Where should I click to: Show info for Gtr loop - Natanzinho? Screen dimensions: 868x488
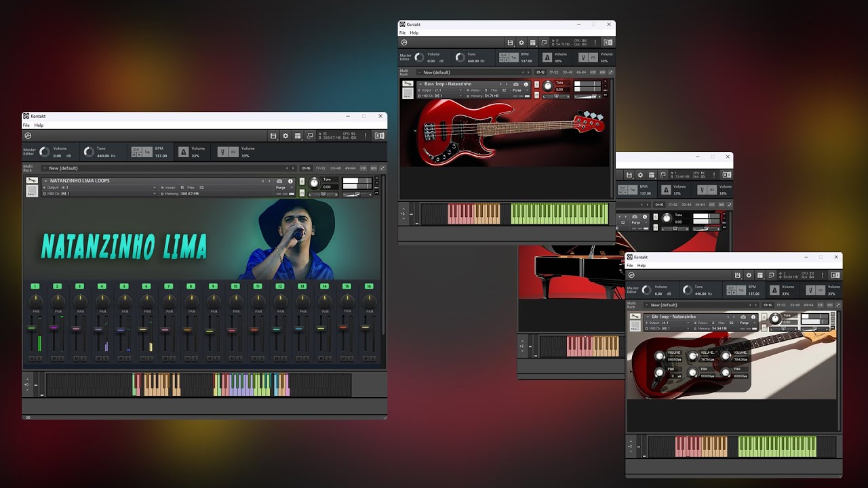753,317
